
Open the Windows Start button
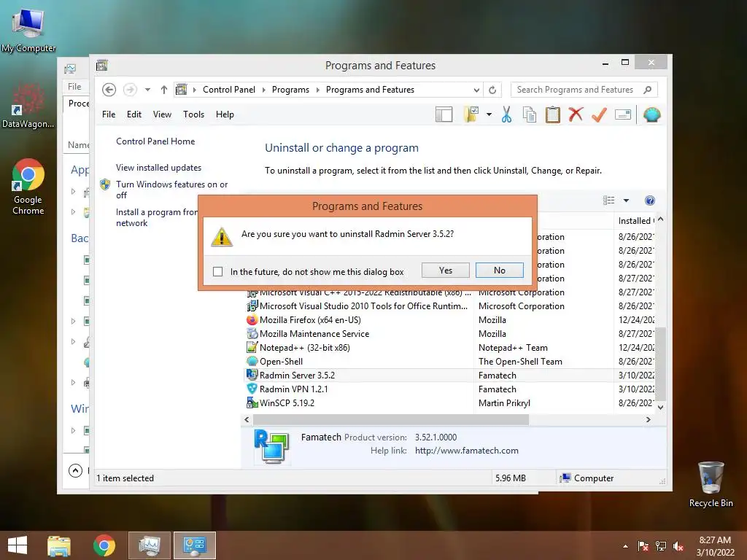tap(18, 545)
